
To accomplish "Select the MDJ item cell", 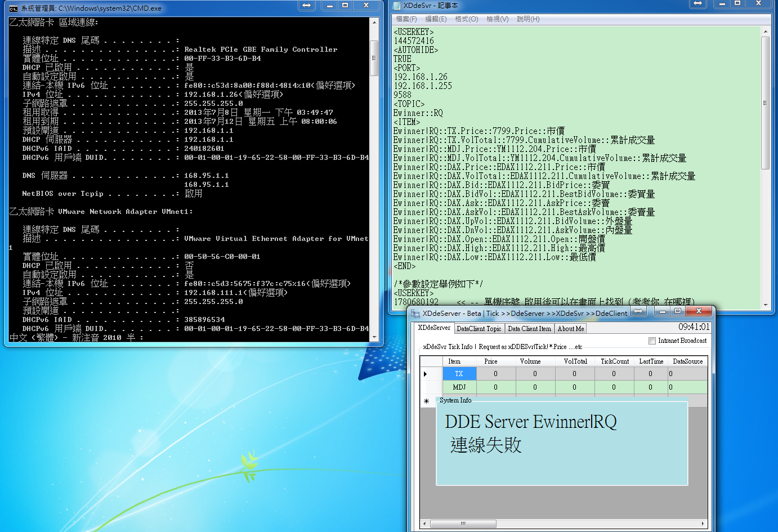I will [x=459, y=387].
